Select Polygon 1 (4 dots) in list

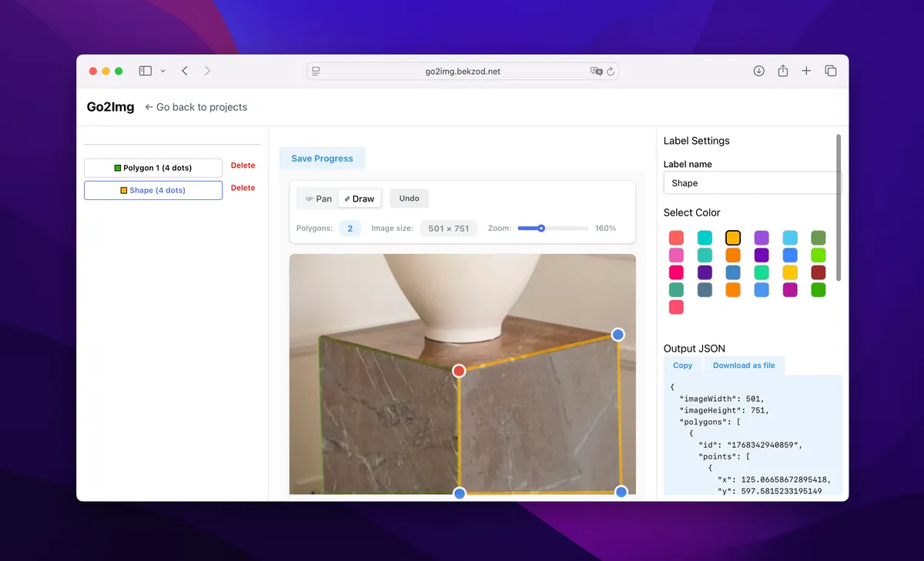153,168
